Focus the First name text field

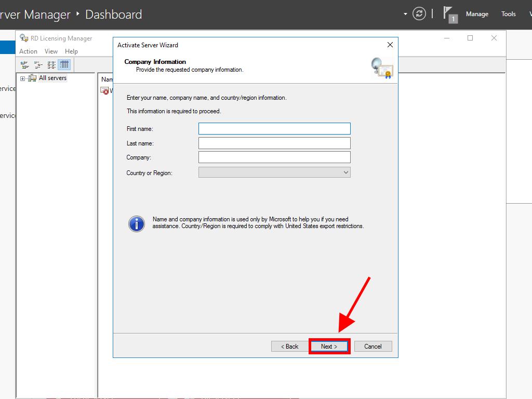(x=274, y=129)
